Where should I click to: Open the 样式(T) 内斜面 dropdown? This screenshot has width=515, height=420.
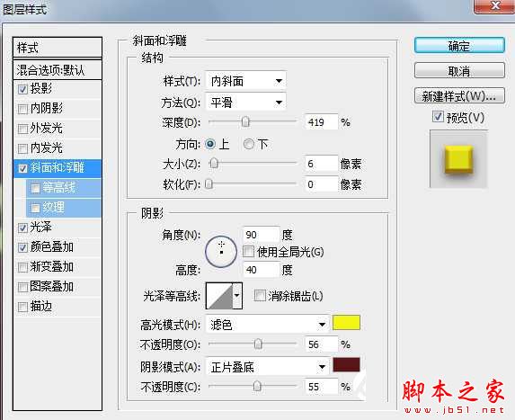coord(245,81)
